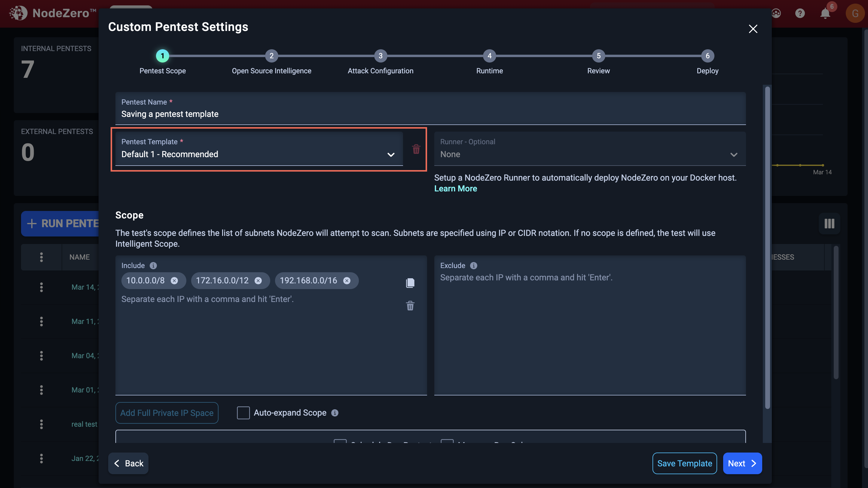Screen dimensions: 868x488
Task: Open the Mar 14 pentest in background list
Action: (85, 287)
